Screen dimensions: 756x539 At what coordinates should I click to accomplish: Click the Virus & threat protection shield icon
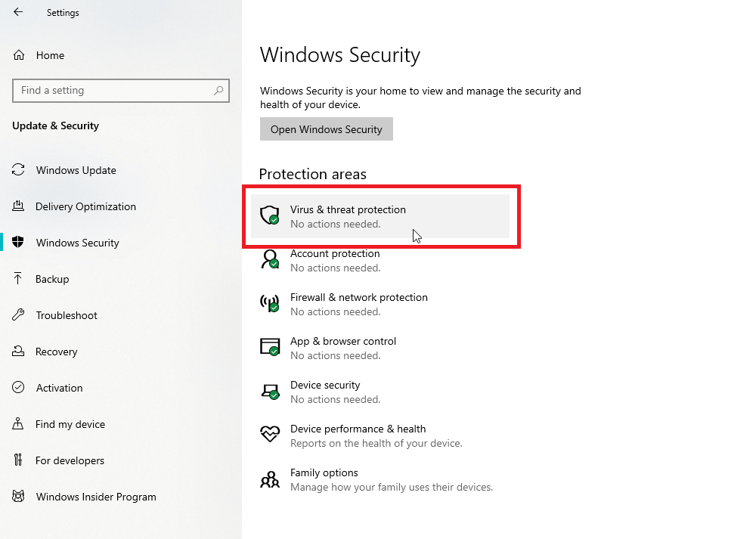pos(270,215)
